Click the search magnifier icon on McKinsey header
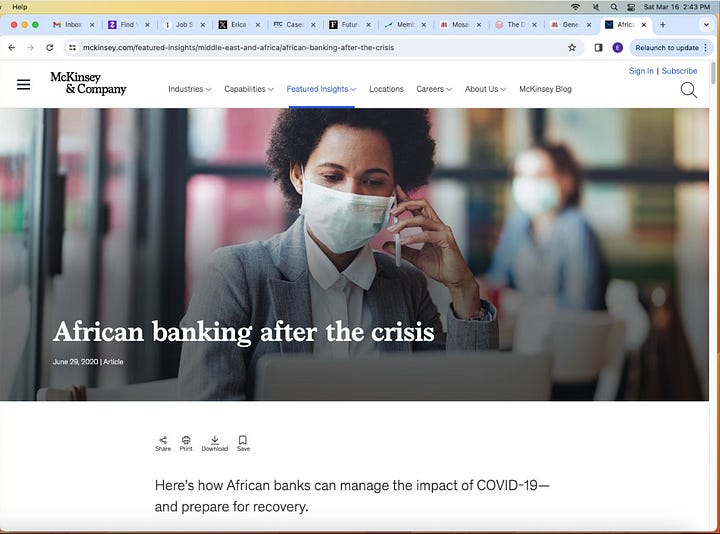Viewport: 720px width, 534px height. coord(688,90)
